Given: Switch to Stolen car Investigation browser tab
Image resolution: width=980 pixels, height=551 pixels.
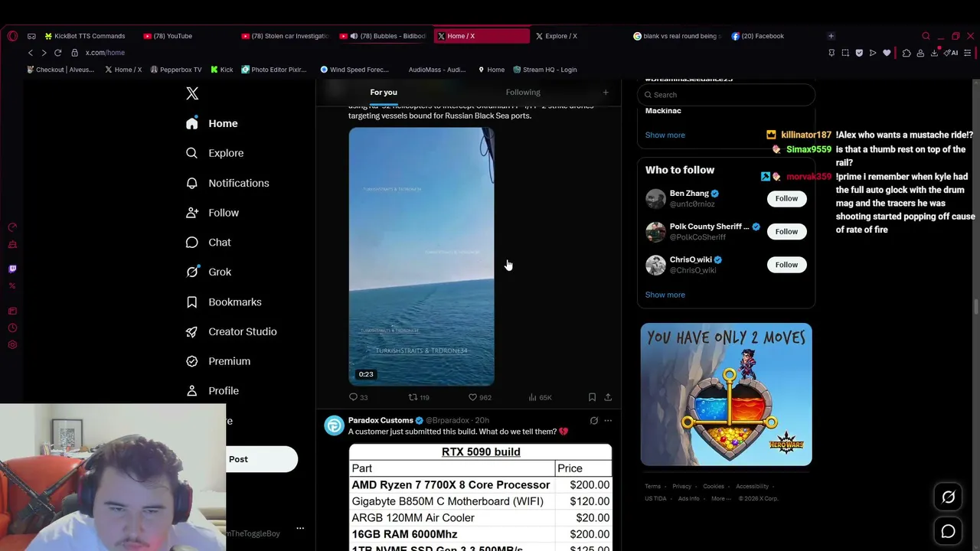Looking at the screenshot, I should pyautogui.click(x=286, y=36).
